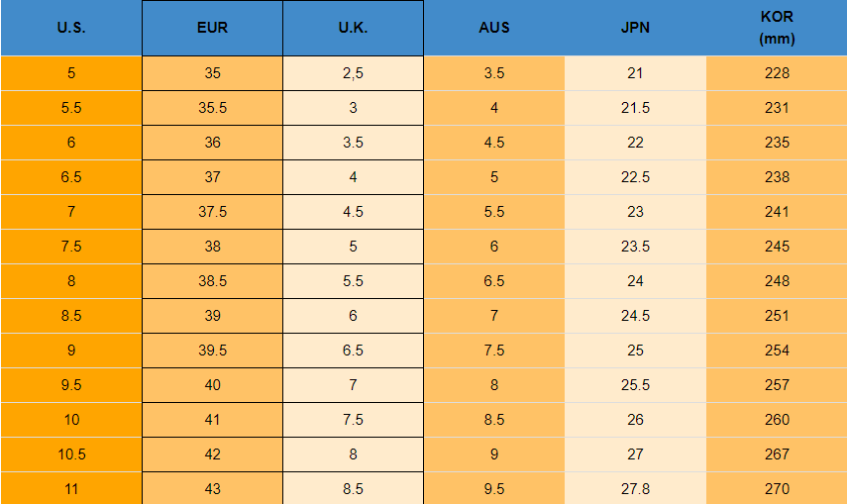Screen dimensions: 847x504
Task: Click U.S. size 9.5 cell
Action: tap(71, 385)
